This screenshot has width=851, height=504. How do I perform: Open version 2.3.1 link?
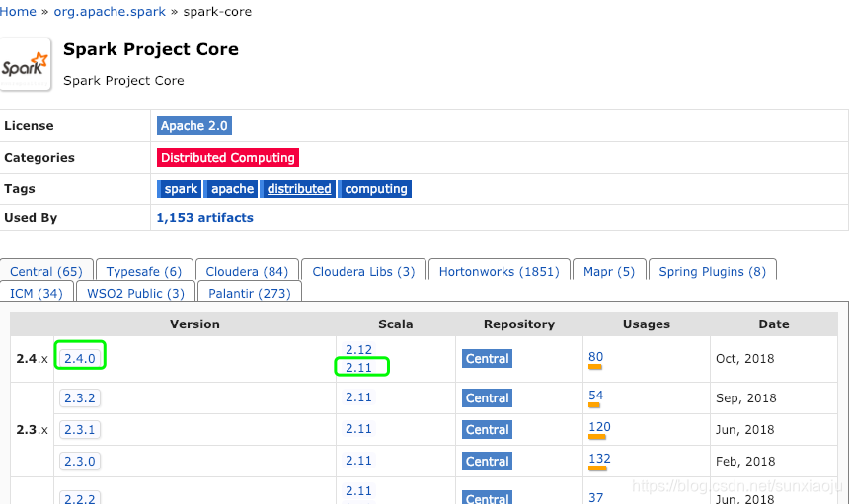click(x=80, y=429)
